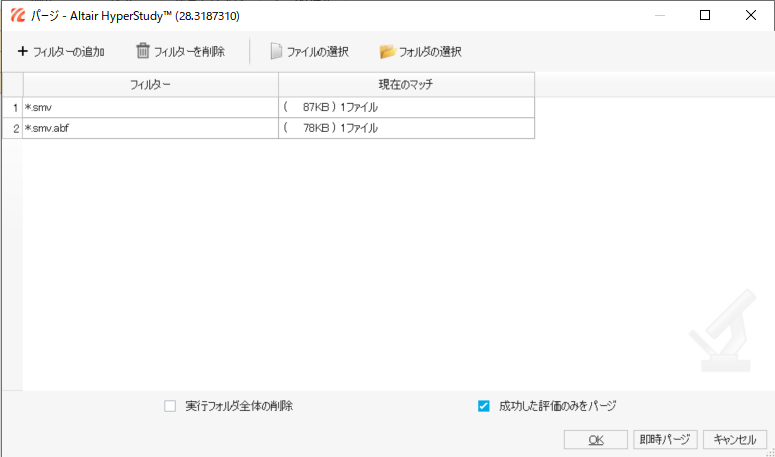Close the パージ dialog window
This screenshot has width=775, height=457.
(x=751, y=16)
